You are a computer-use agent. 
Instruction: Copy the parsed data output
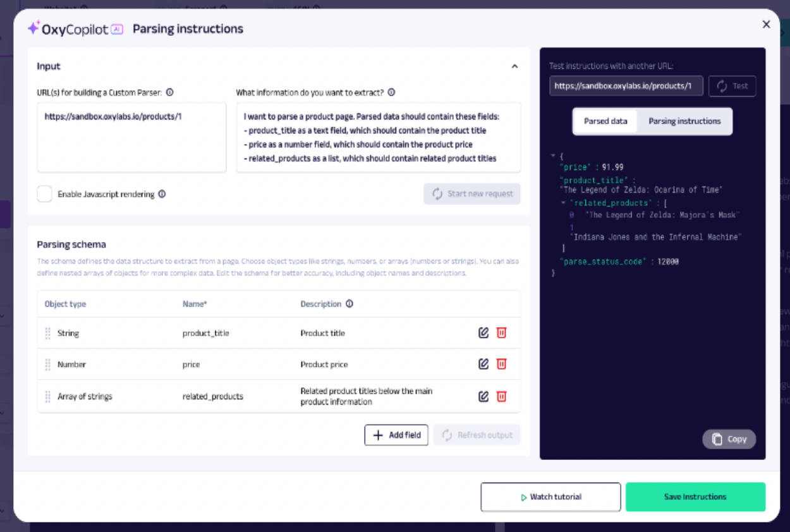729,439
